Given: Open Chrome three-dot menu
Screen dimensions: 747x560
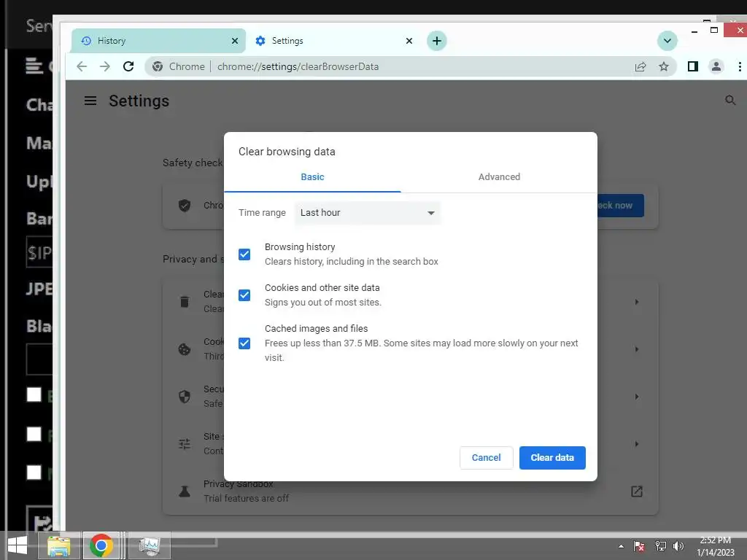Looking at the screenshot, I should [x=740, y=66].
